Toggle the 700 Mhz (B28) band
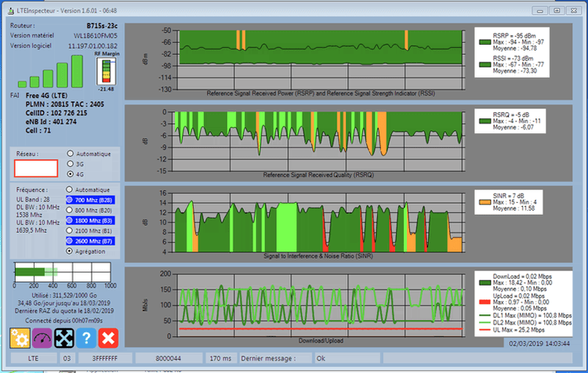 pos(90,200)
